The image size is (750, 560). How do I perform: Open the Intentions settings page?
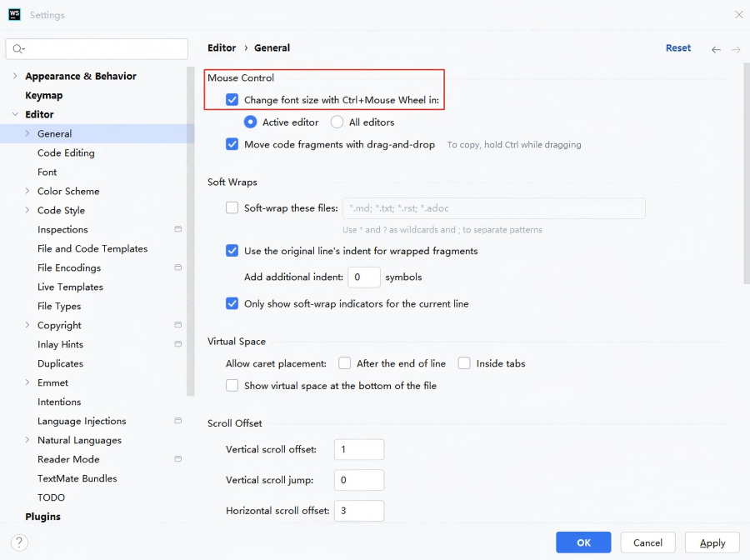point(59,401)
